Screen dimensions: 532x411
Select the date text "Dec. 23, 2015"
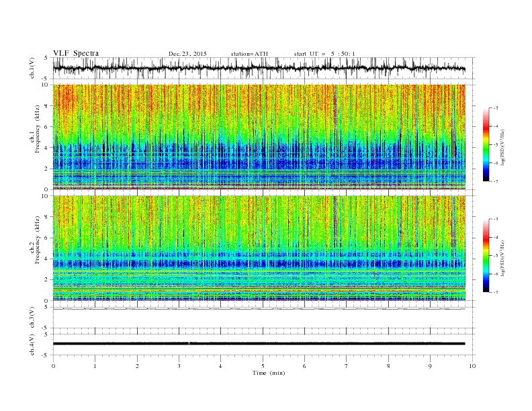pyautogui.click(x=187, y=54)
